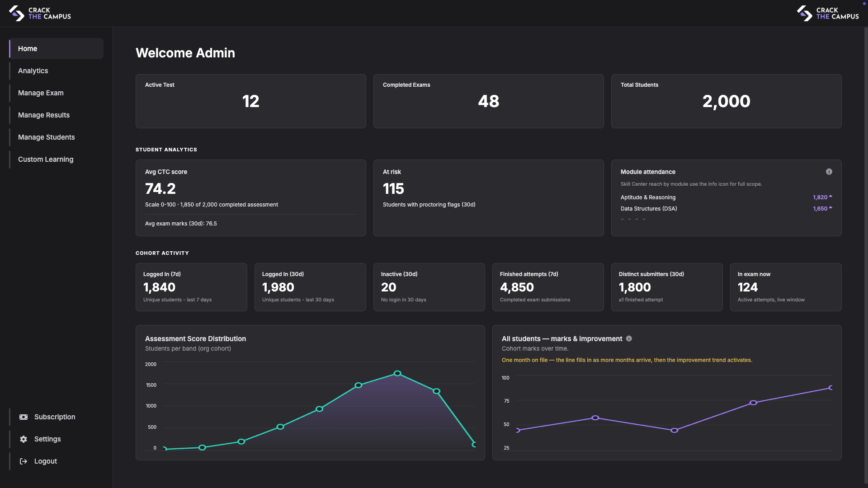This screenshot has height=488, width=868.
Task: Click the peak data point on score distribution
Action: 397,374
